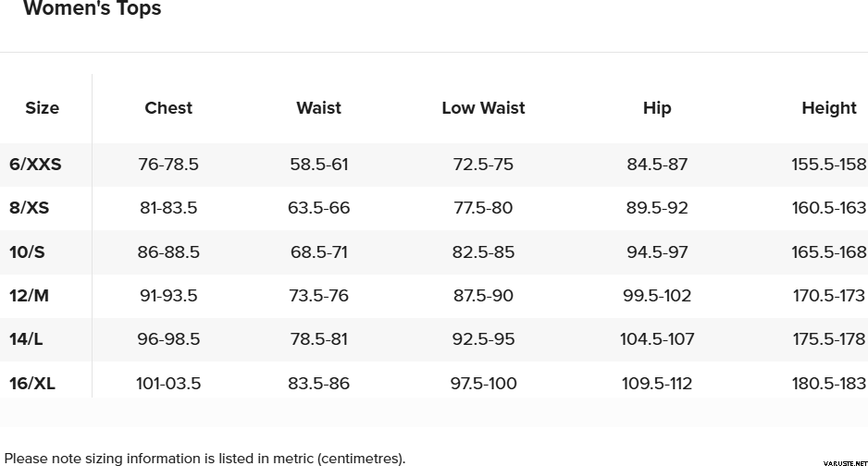Click the Waist column header
This screenshot has width=868, height=466.
pos(318,108)
